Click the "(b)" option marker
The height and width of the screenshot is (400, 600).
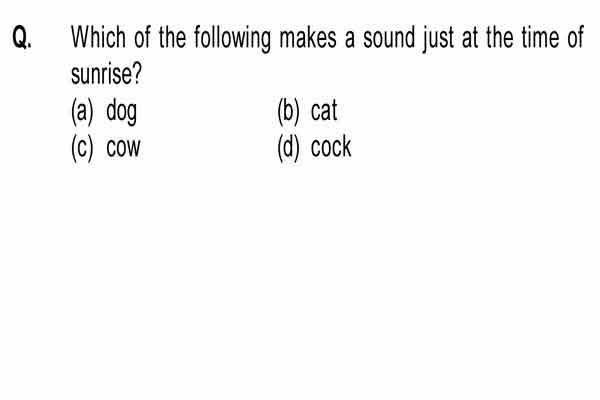point(288,111)
